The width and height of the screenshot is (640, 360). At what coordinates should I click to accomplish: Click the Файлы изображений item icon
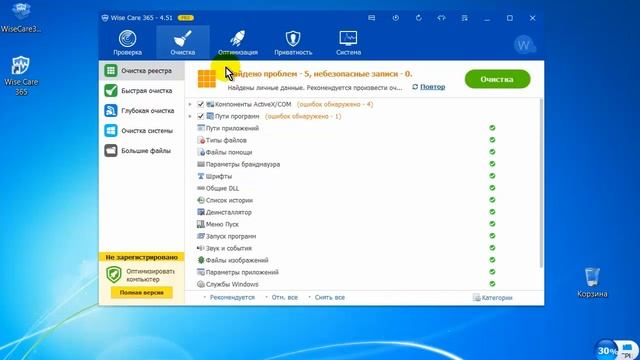click(201, 260)
